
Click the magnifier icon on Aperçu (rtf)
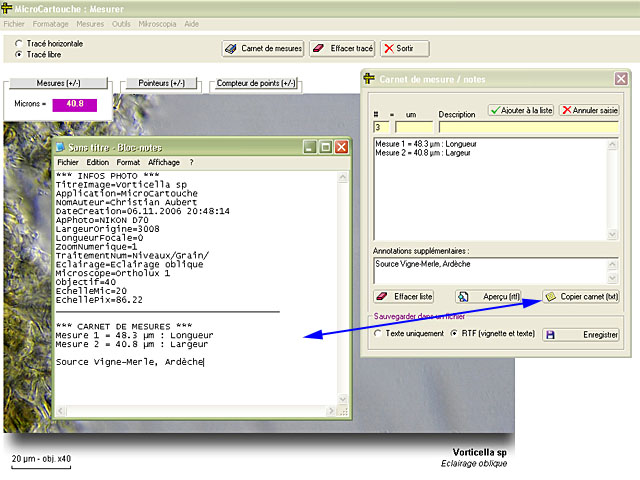click(x=462, y=297)
